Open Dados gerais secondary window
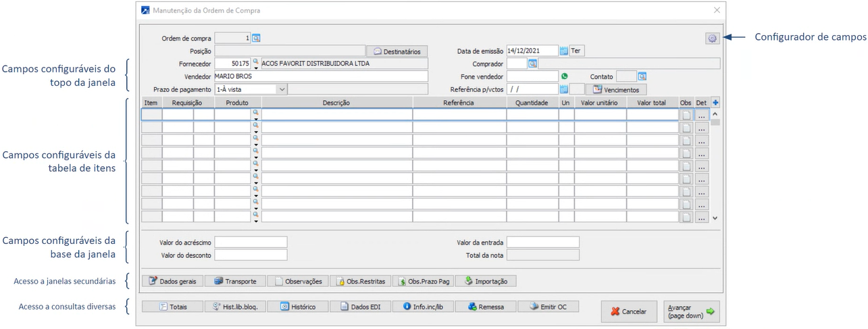 tap(172, 281)
